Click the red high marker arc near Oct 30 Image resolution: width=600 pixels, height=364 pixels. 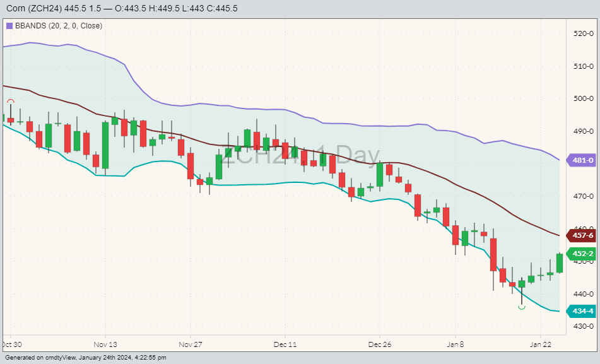[11, 101]
